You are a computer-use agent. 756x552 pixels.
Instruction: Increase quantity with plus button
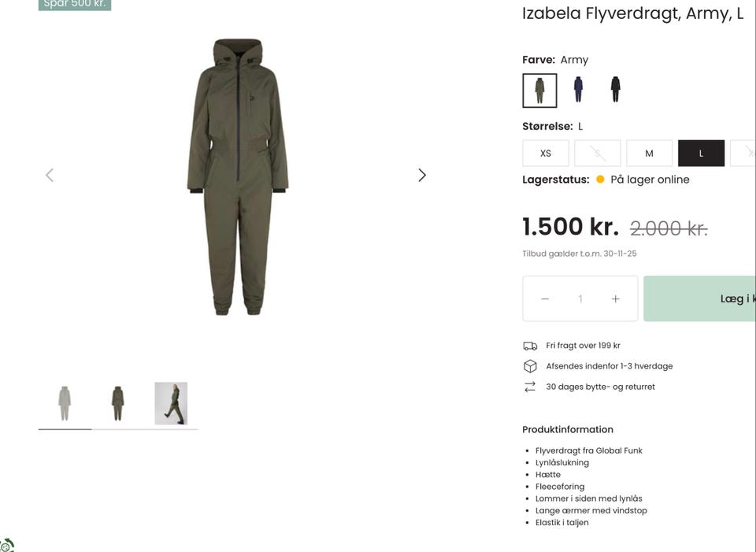point(615,299)
